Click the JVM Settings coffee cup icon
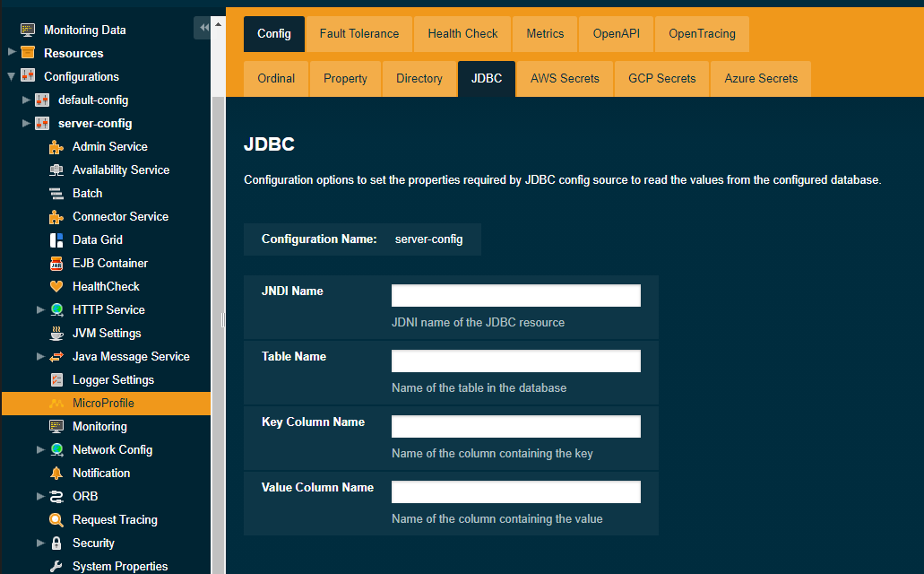The width and height of the screenshot is (924, 574). click(x=56, y=334)
